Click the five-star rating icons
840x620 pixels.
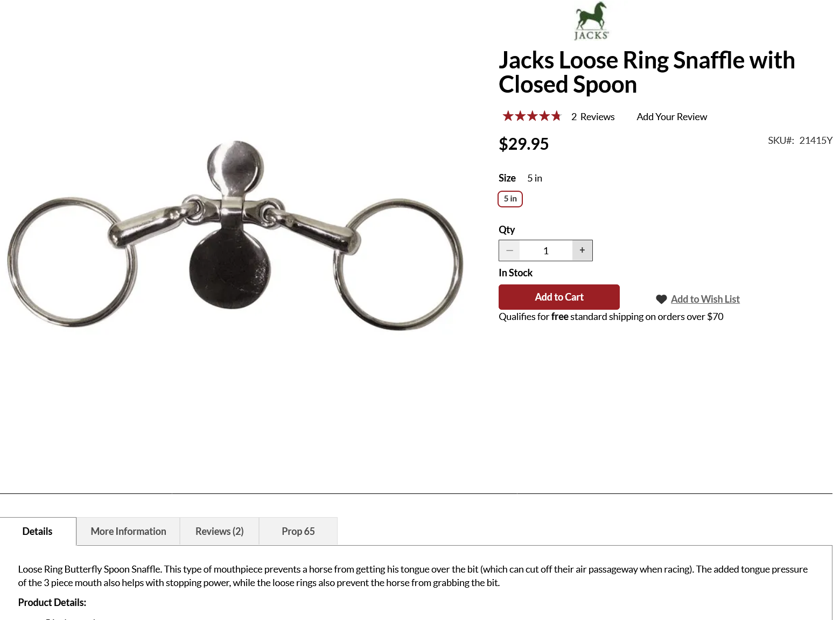tap(531, 116)
